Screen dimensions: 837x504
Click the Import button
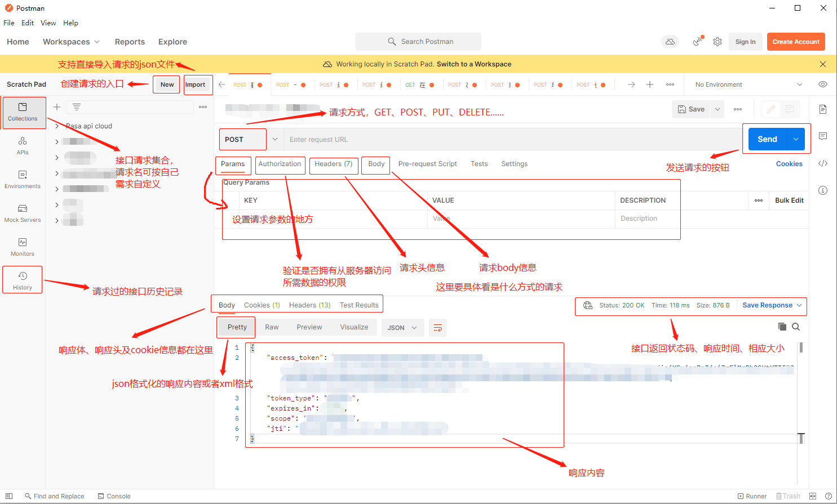pyautogui.click(x=195, y=84)
